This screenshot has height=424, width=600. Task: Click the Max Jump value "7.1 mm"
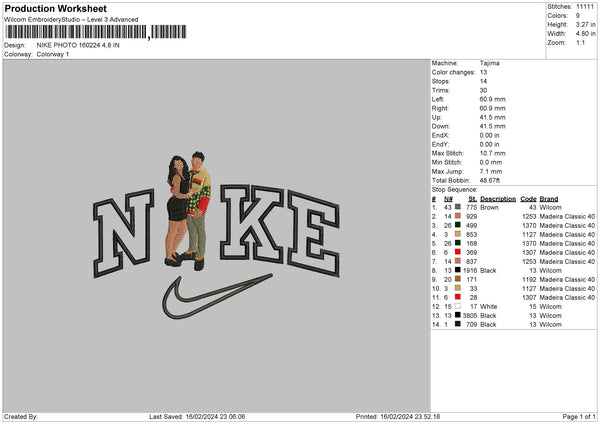pyautogui.click(x=491, y=171)
